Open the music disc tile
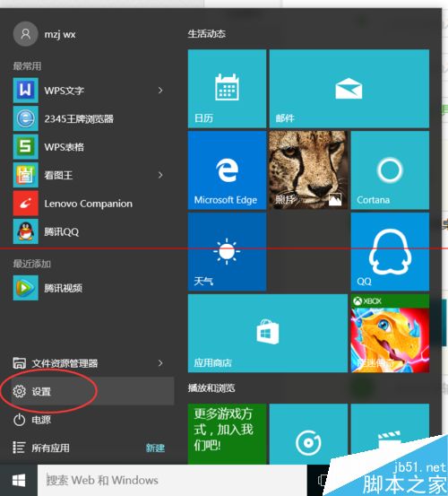Screen dimensions: 448x496 (x=308, y=434)
